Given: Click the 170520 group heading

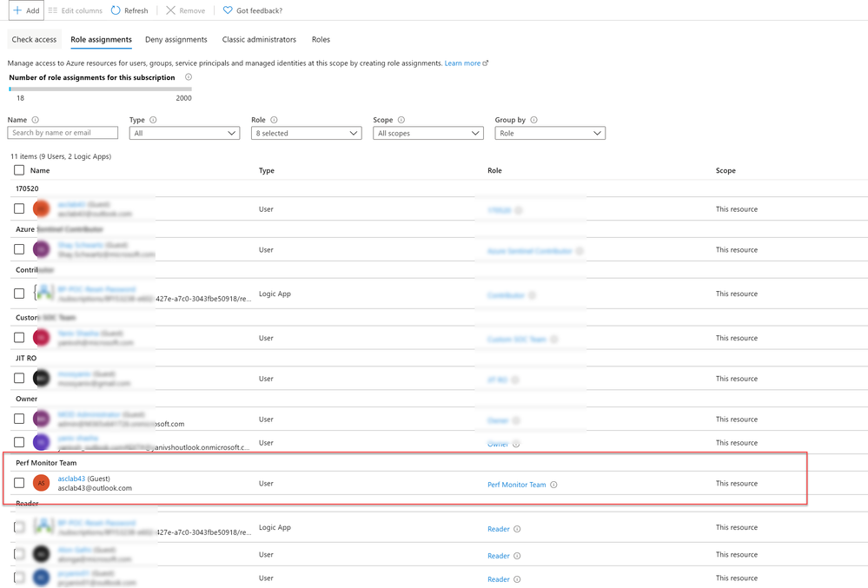Looking at the screenshot, I should tap(27, 188).
